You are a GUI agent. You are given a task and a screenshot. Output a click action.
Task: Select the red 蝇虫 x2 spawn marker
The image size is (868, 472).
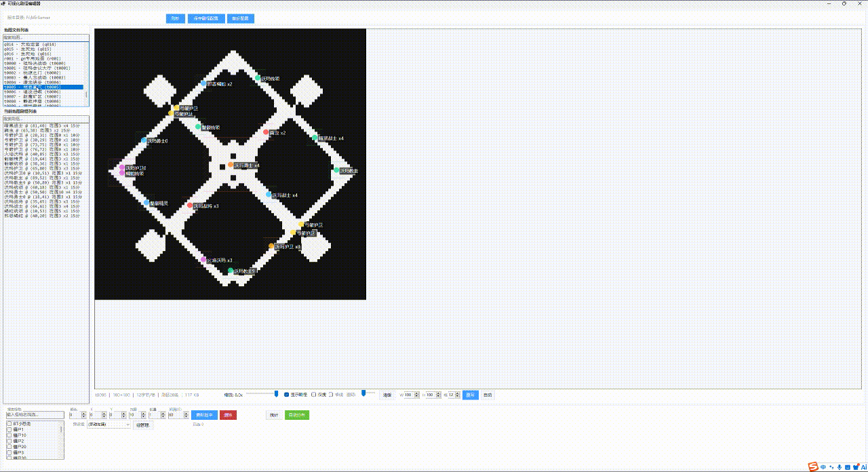pyautogui.click(x=266, y=133)
